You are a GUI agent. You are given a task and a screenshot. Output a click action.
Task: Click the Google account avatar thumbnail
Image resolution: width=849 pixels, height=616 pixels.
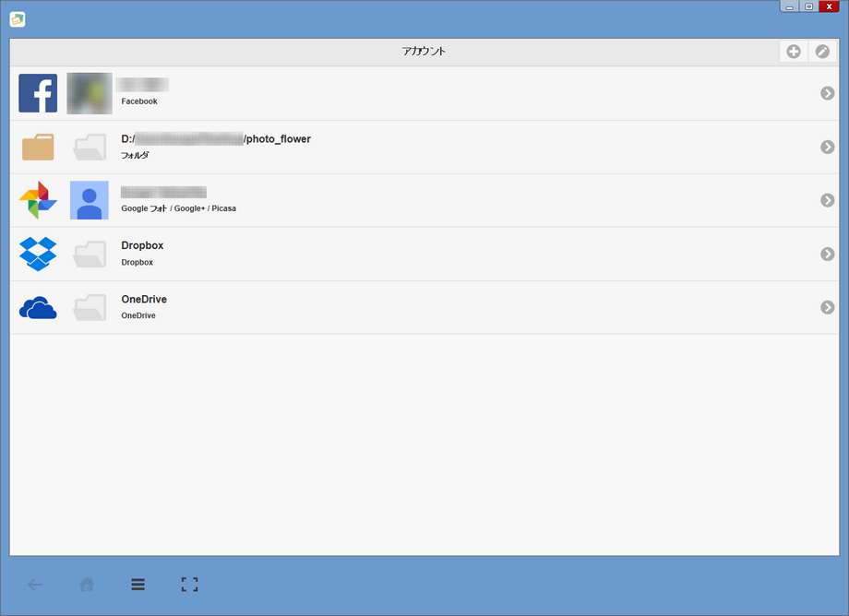[x=90, y=200]
